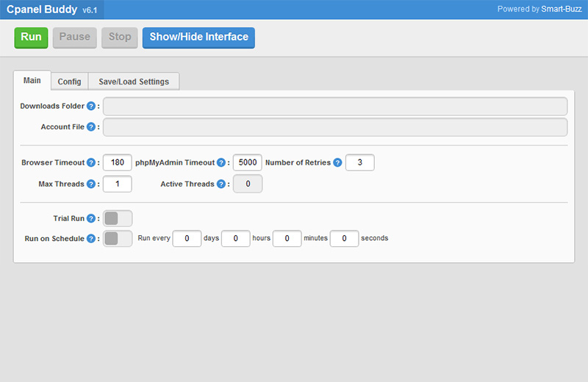Open Browser Timeout help tooltip icon

(90, 162)
